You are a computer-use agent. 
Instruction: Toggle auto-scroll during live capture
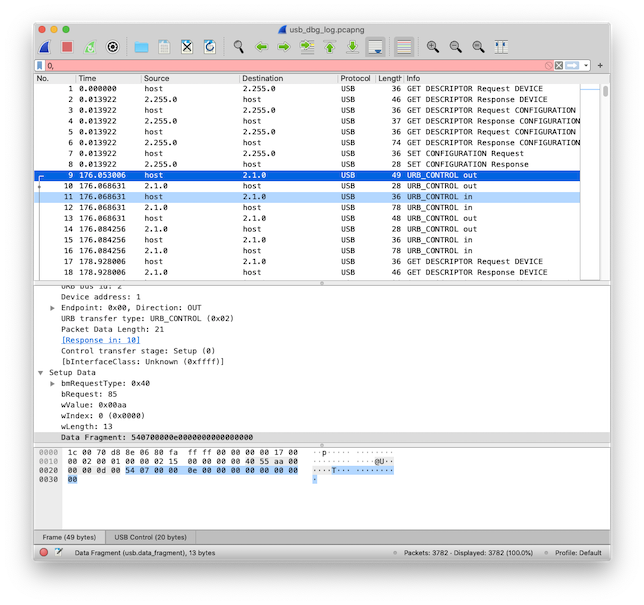(x=376, y=47)
